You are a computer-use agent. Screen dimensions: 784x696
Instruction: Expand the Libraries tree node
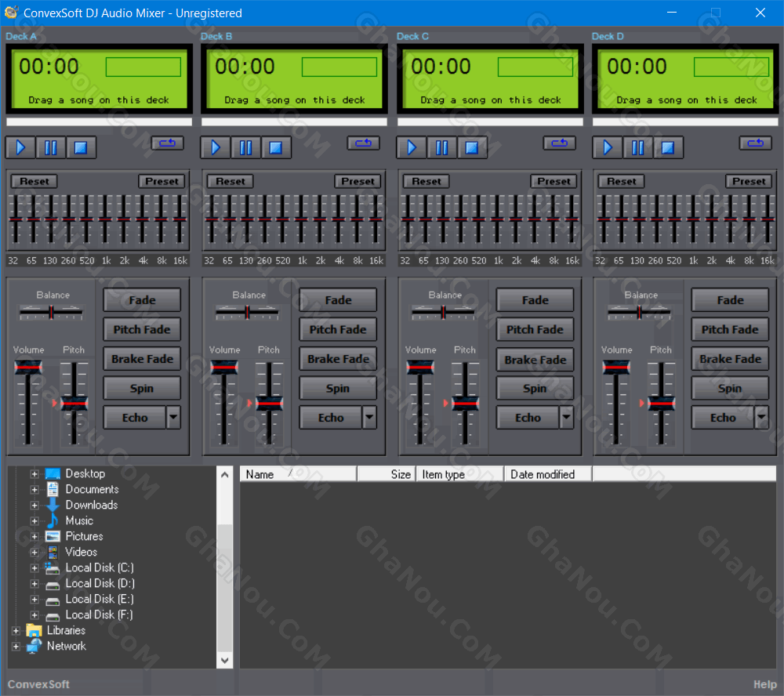16,630
